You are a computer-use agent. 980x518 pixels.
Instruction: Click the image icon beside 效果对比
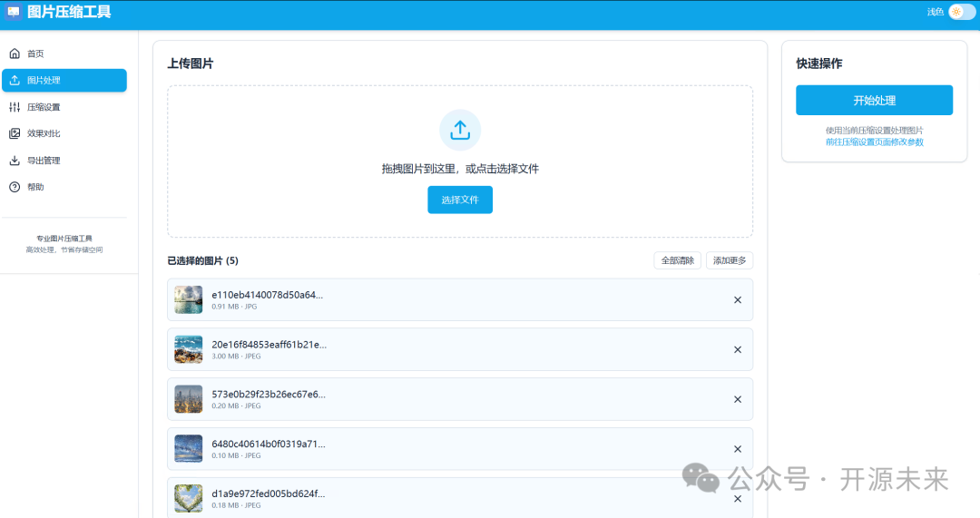click(x=15, y=133)
